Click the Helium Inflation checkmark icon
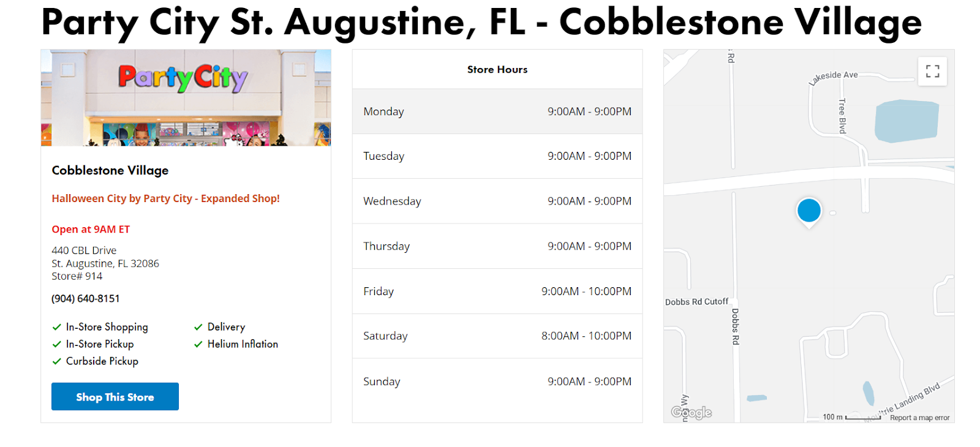Screen dimensions: 980x447 tap(198, 344)
